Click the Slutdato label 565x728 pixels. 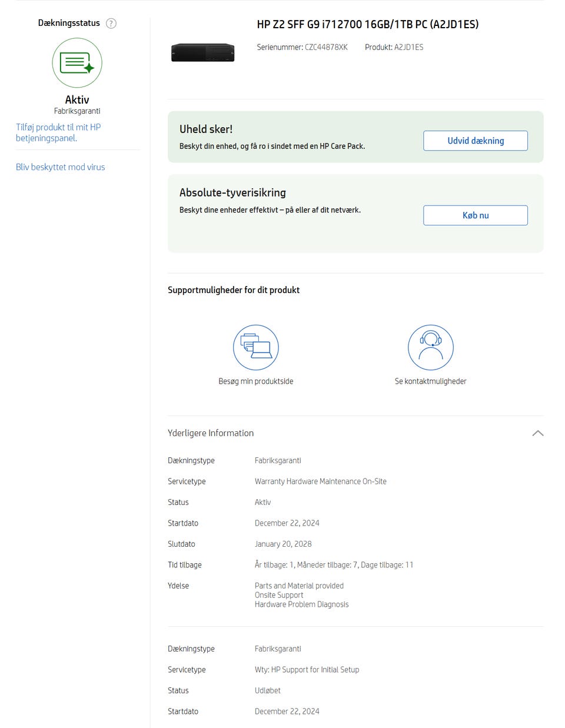181,544
